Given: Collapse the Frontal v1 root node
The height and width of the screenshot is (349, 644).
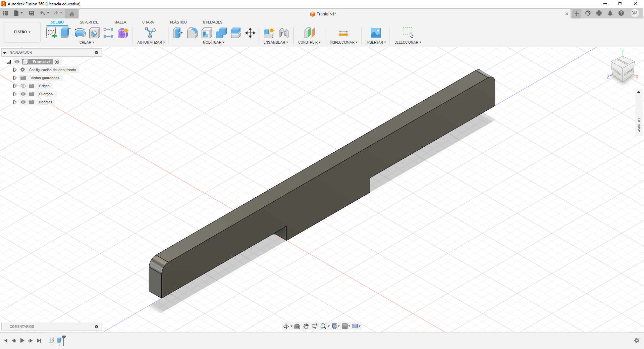Looking at the screenshot, I should (9, 62).
